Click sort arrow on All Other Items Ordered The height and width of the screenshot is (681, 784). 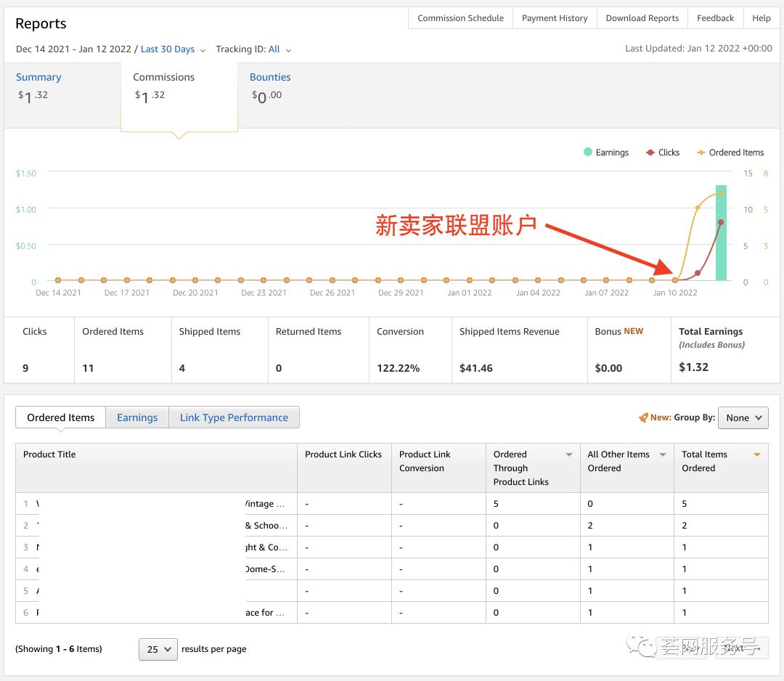click(663, 455)
